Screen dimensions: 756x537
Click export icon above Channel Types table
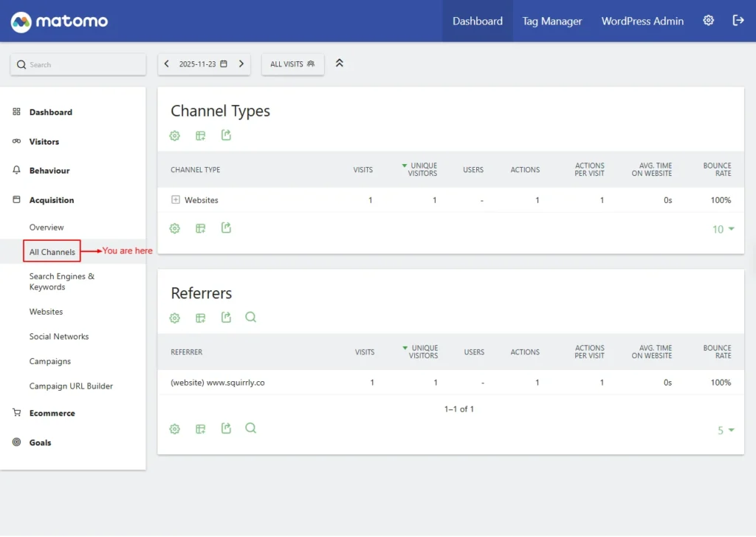coord(227,135)
